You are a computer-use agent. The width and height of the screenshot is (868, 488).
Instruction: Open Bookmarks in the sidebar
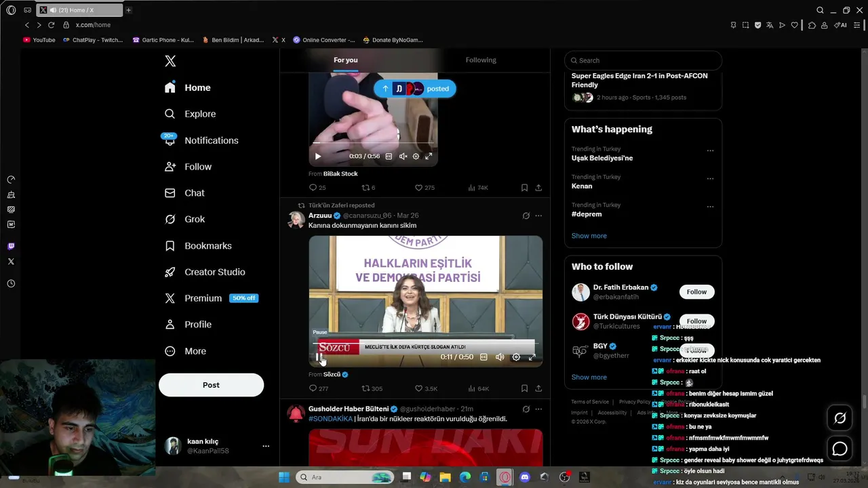click(199, 245)
